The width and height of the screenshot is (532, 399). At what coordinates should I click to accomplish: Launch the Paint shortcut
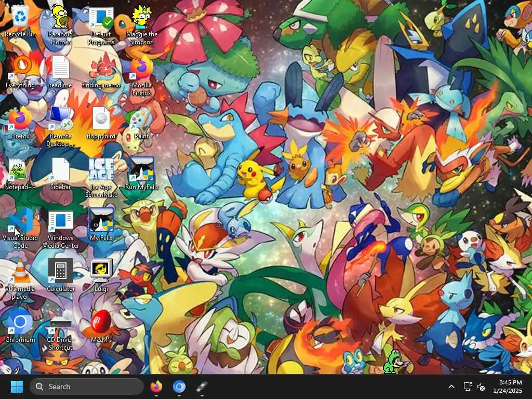[142, 123]
